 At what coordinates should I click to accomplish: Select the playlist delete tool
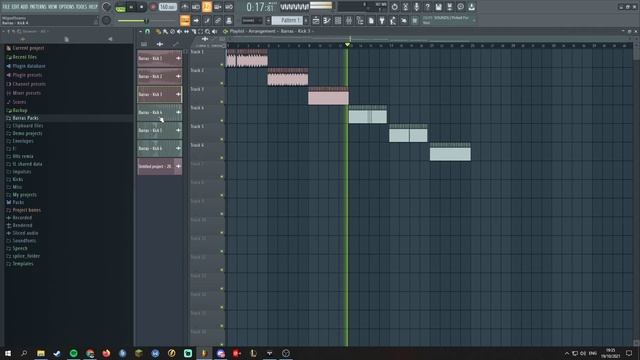[172, 31]
